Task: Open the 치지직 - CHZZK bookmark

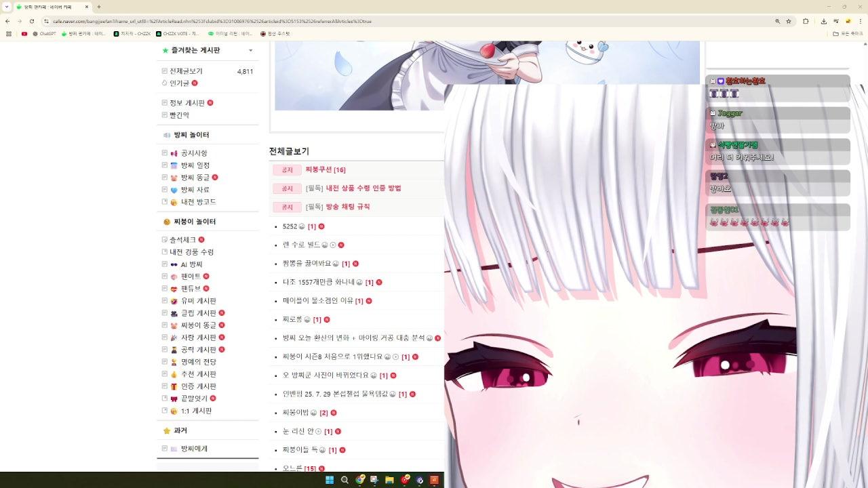Action: pos(132,33)
